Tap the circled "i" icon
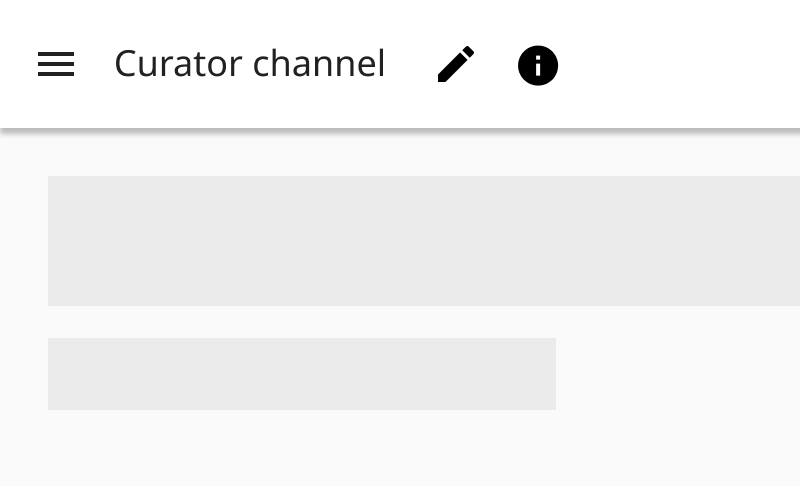 (538, 66)
